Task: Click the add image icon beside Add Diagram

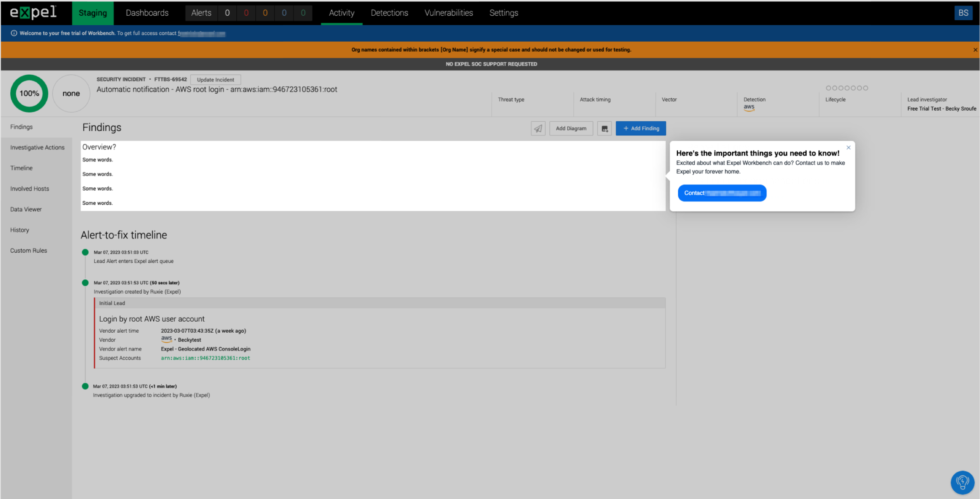Action: pos(604,128)
